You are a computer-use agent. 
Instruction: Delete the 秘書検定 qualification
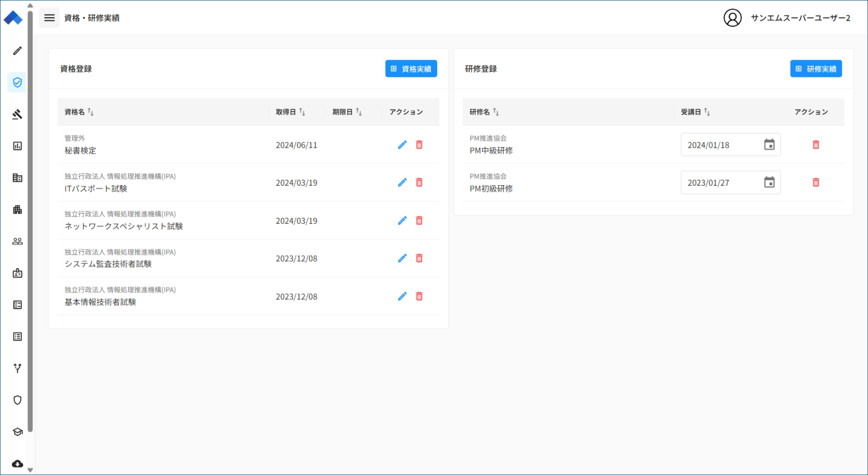(419, 145)
